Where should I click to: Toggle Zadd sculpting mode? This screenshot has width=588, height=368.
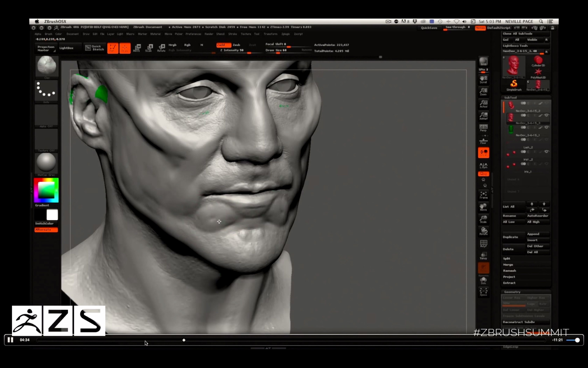223,45
